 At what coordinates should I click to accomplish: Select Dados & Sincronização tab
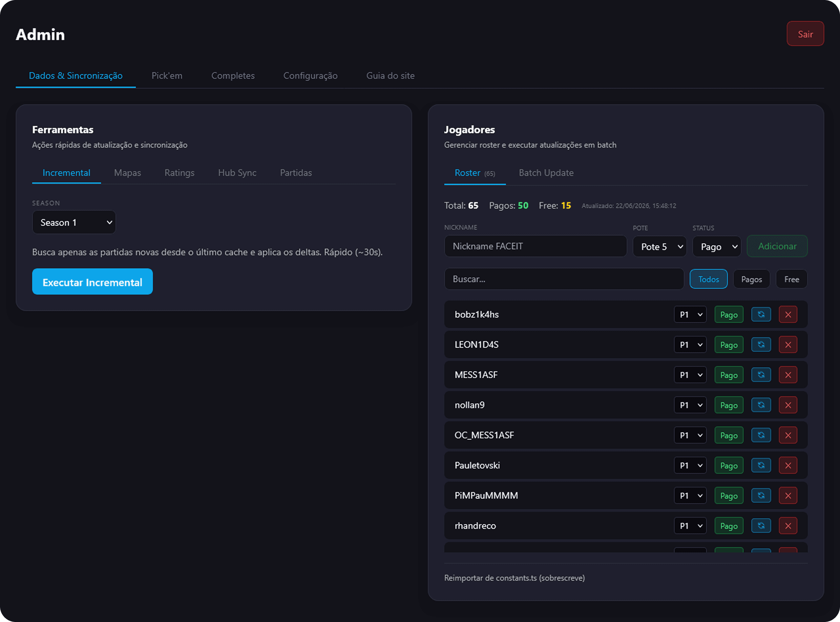pos(76,75)
